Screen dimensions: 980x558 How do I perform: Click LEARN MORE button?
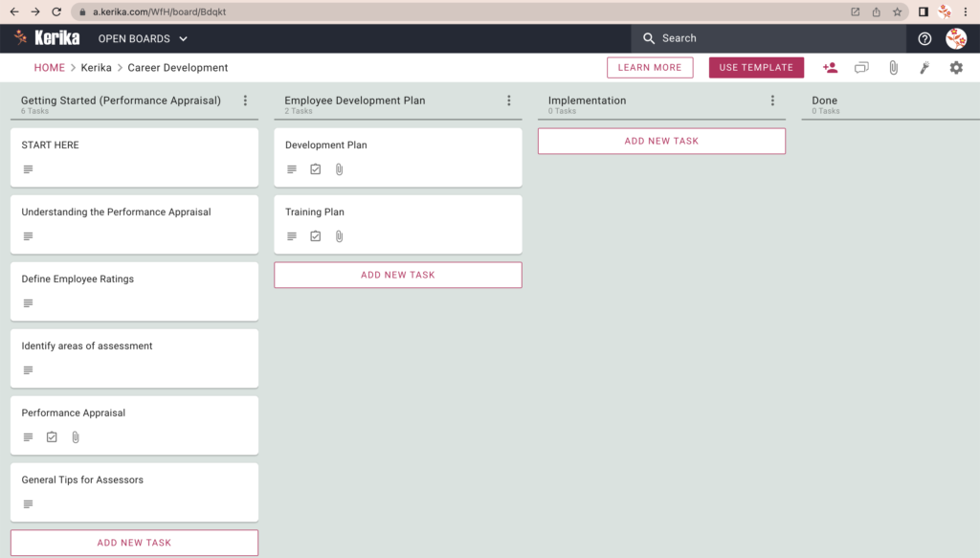pos(650,68)
